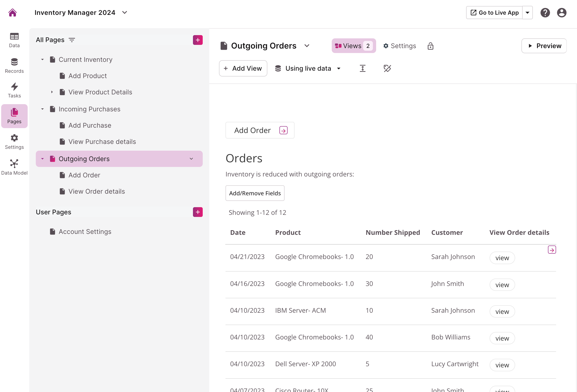Click the design brush toolbar icon
577x392 pixels.
[387, 68]
